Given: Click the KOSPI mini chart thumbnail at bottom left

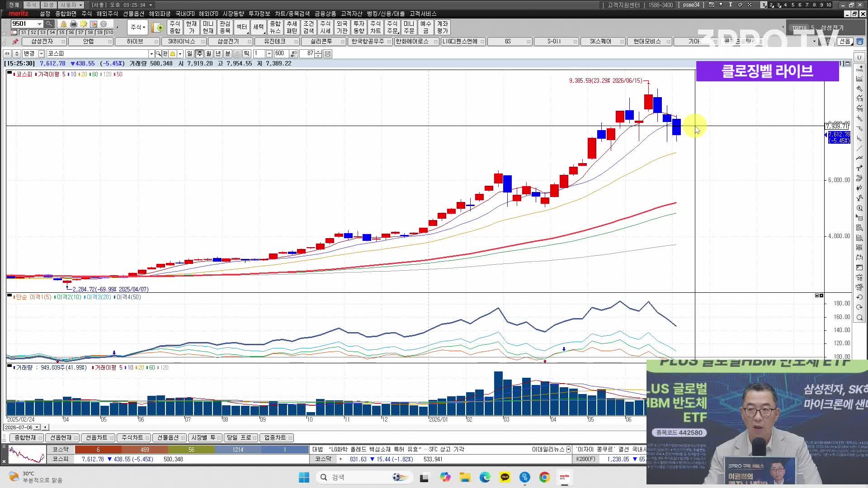Looking at the screenshot, I should 27,454.
